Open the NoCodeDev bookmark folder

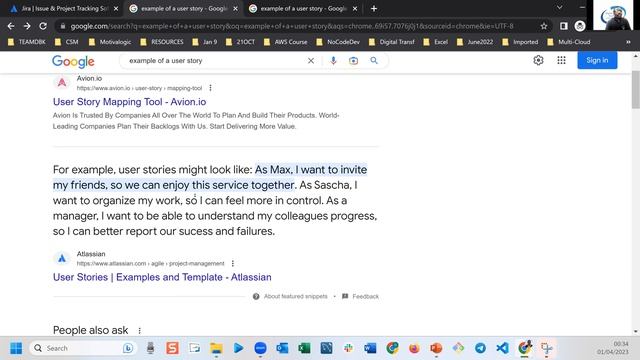click(338, 42)
